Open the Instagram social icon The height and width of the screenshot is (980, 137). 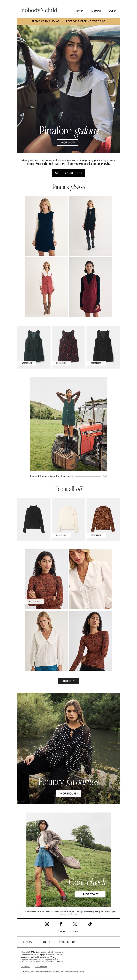47,924
